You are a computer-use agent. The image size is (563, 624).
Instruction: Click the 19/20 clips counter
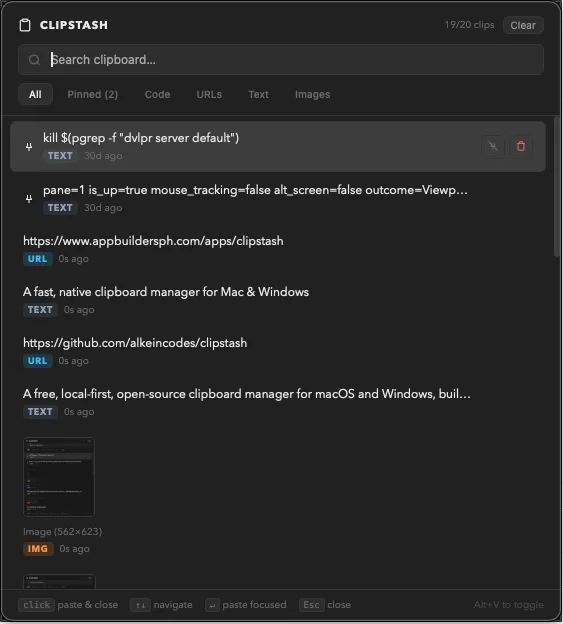[469, 25]
